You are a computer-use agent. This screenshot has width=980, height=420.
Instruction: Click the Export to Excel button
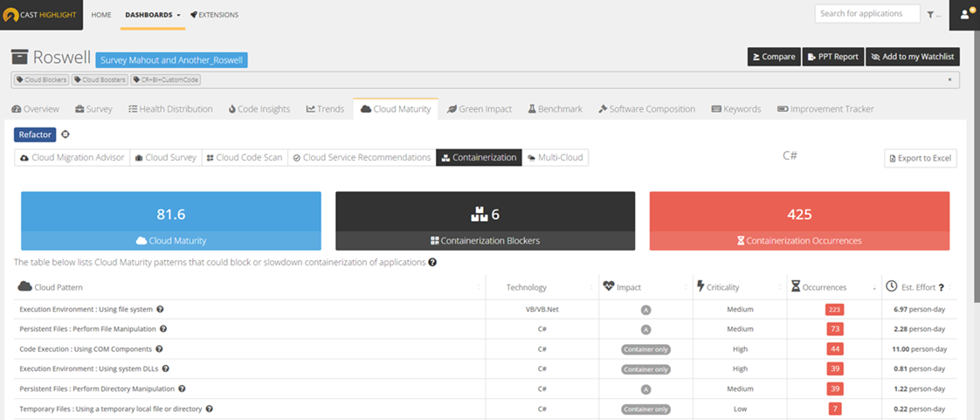pos(921,158)
